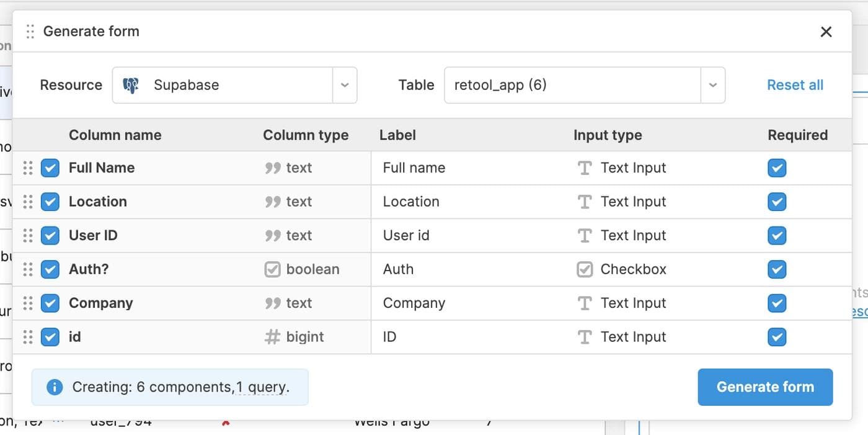
Task: Edit the Label field containing User id
Action: point(471,236)
